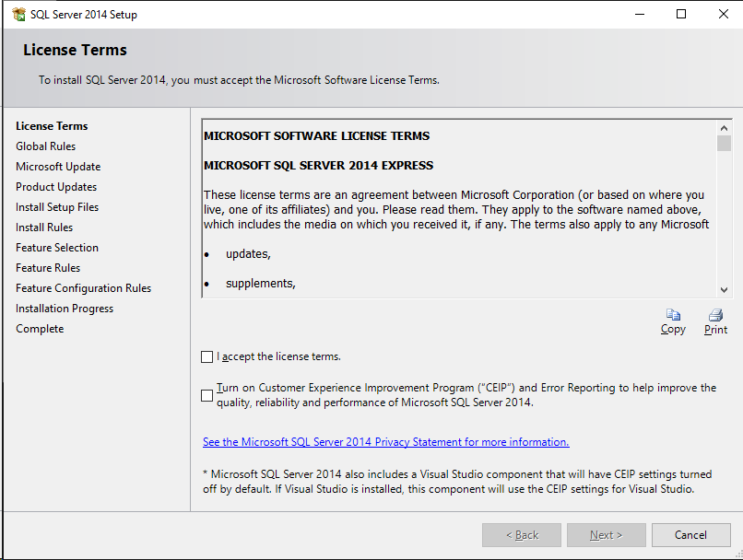Screen dimensions: 743x560
Task: Click 'MICROSOFT SOFTWARE LICENSE TERMS' heading
Action: [x=316, y=136]
